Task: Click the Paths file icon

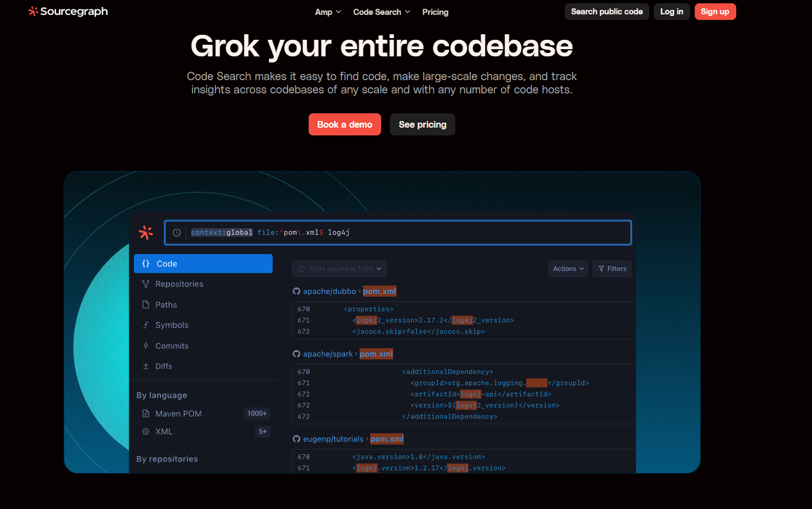Action: [146, 305]
